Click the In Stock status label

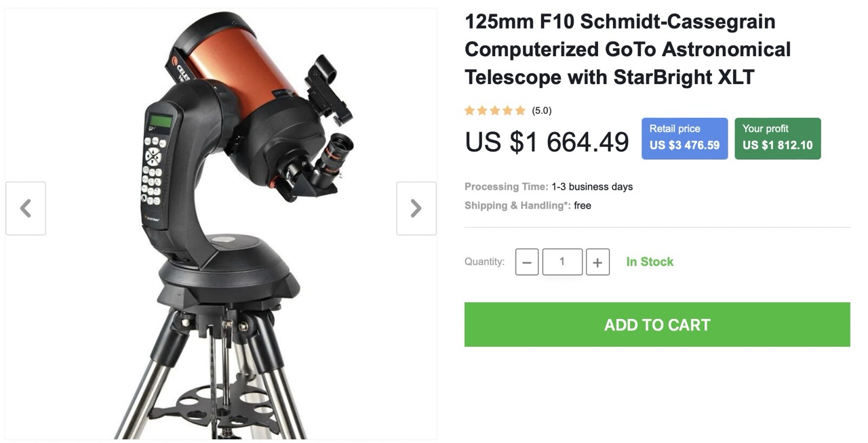(650, 261)
